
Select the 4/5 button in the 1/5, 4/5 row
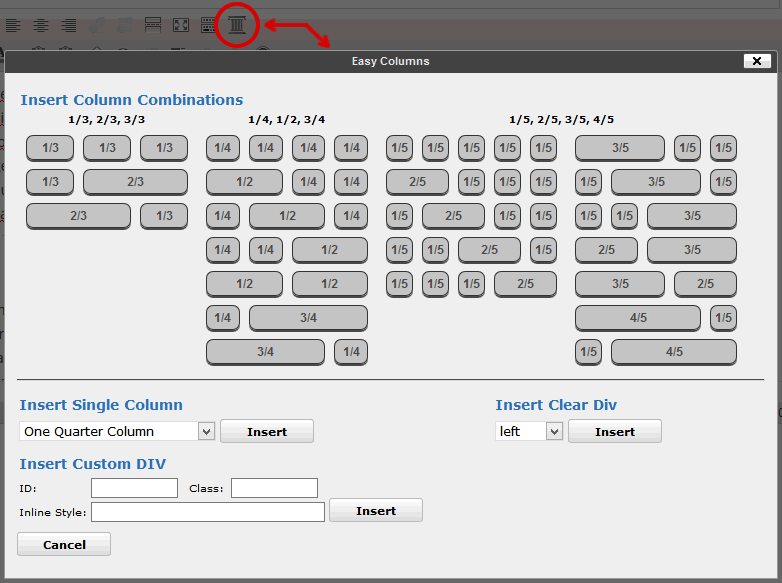(x=674, y=352)
